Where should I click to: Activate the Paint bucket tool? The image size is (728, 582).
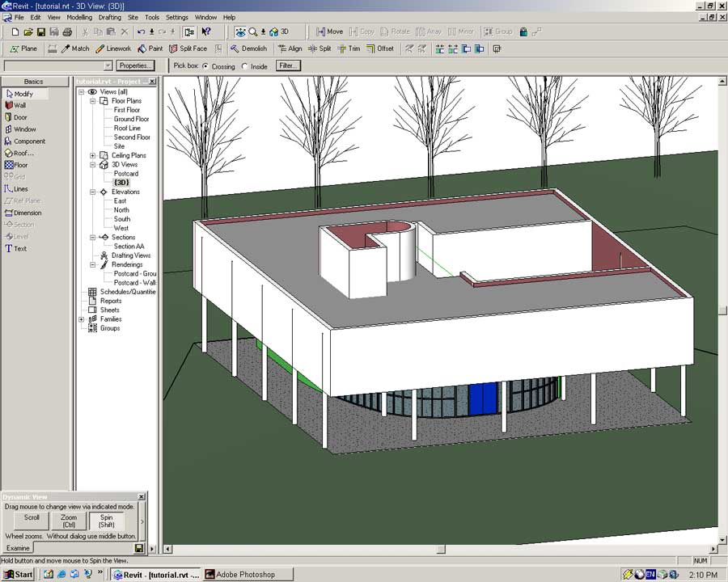point(150,48)
